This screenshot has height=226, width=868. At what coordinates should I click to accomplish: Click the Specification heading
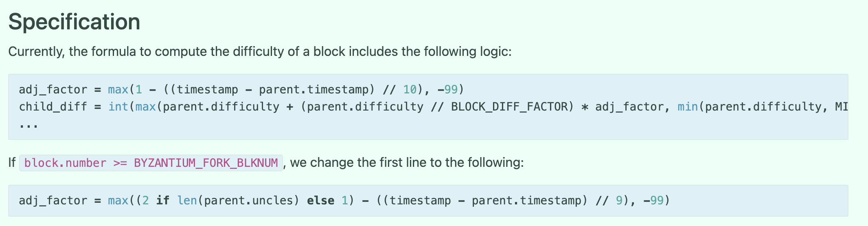tap(74, 22)
